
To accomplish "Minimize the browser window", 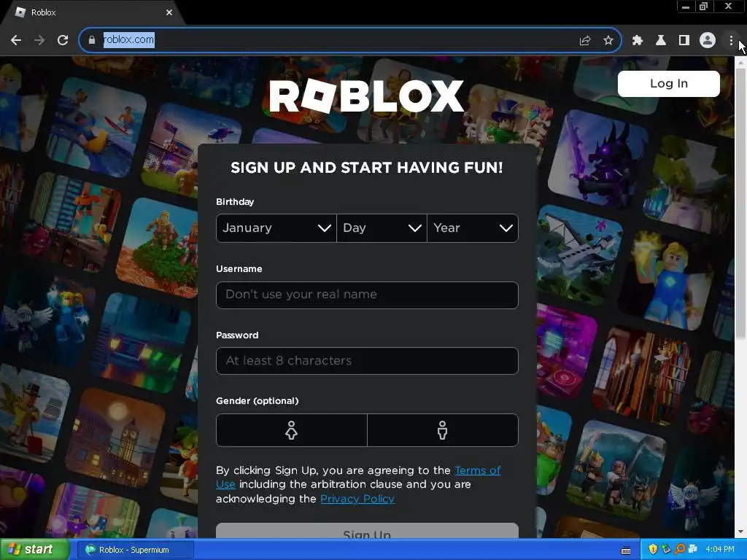I will tap(686, 7).
